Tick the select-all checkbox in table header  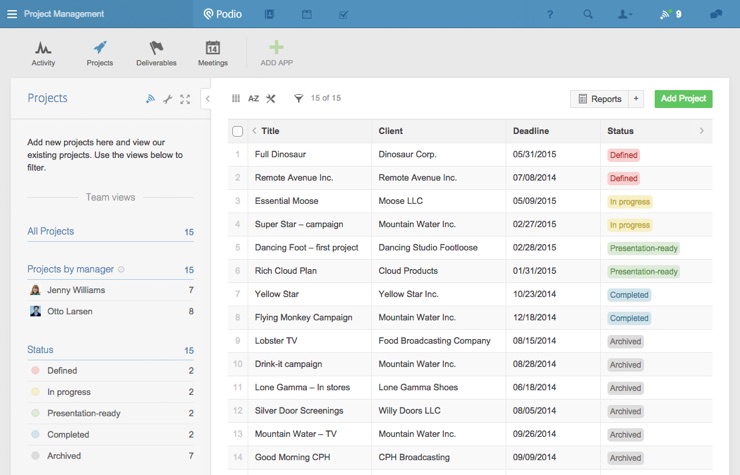[x=237, y=131]
